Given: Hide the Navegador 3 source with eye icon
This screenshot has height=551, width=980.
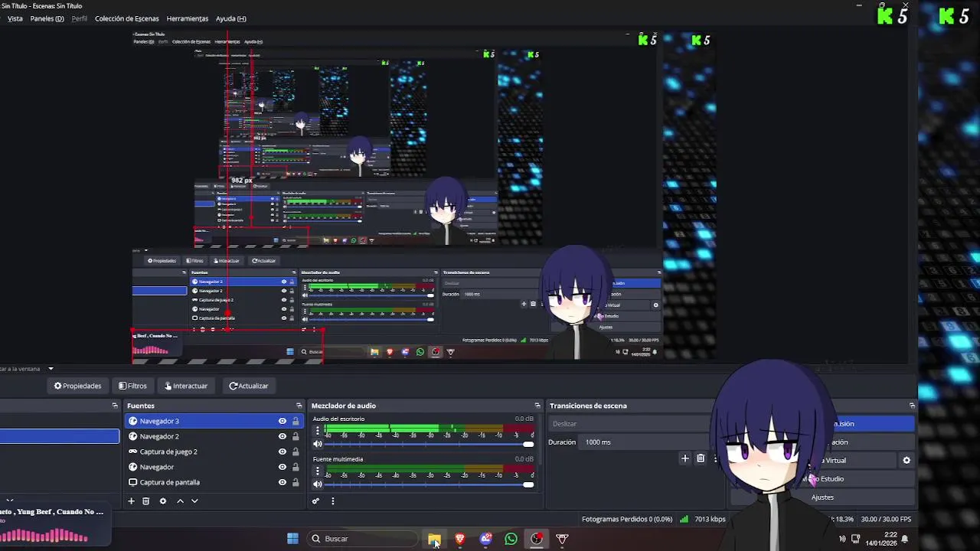Looking at the screenshot, I should coord(283,421).
